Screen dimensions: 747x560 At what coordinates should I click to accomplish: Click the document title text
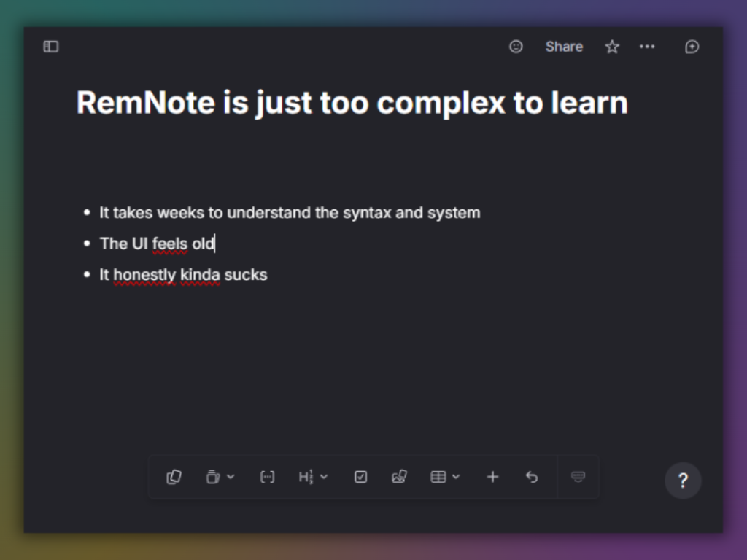[352, 103]
